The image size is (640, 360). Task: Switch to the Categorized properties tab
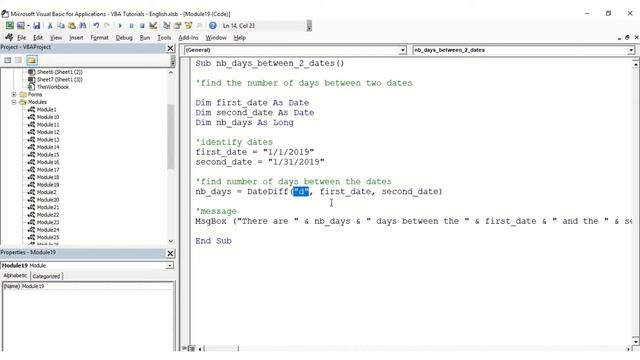pyautogui.click(x=46, y=276)
